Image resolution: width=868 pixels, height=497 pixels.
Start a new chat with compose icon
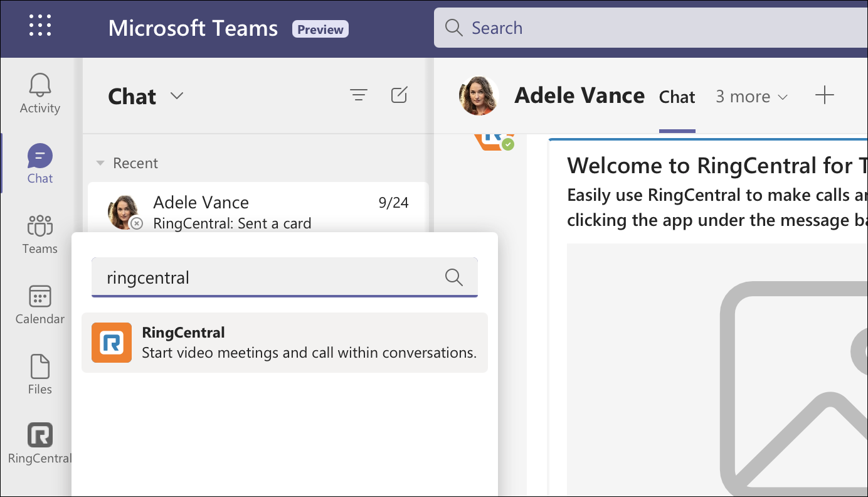pos(399,95)
